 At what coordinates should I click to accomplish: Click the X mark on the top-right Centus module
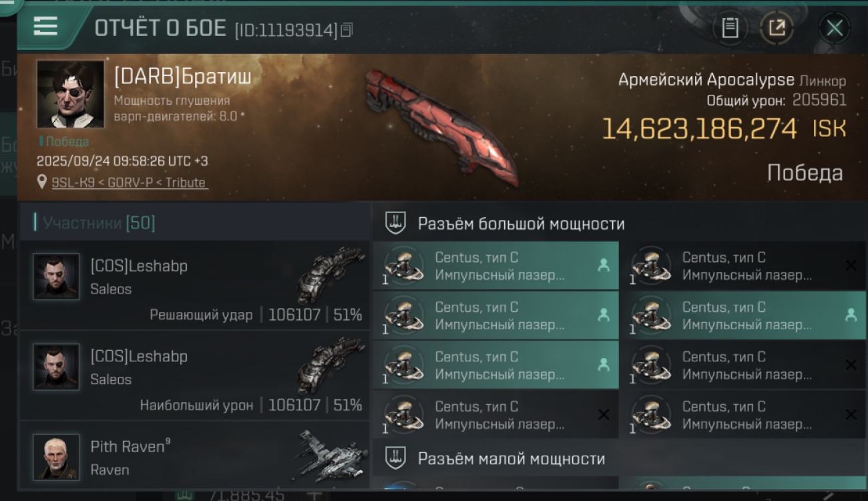click(851, 266)
